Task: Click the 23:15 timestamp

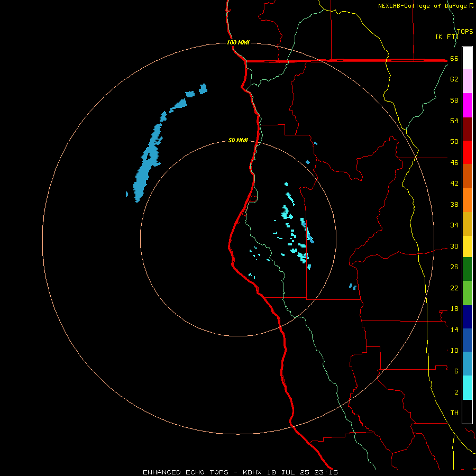Action: click(326, 472)
